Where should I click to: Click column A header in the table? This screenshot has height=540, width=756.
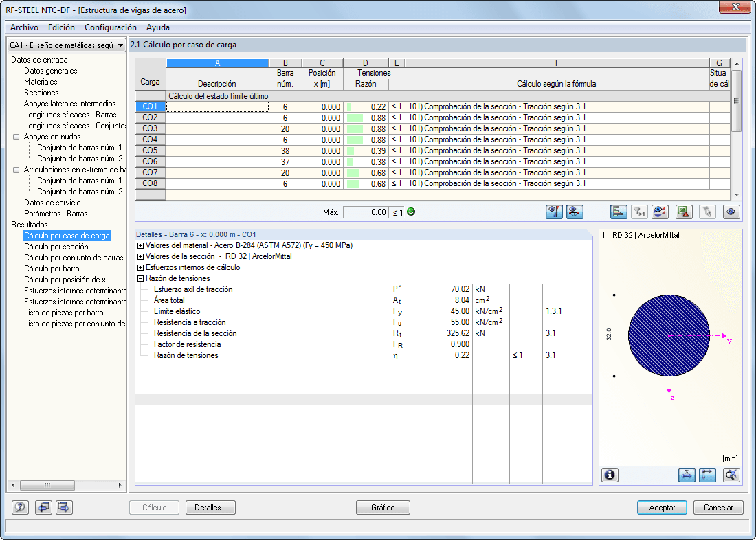tap(217, 63)
